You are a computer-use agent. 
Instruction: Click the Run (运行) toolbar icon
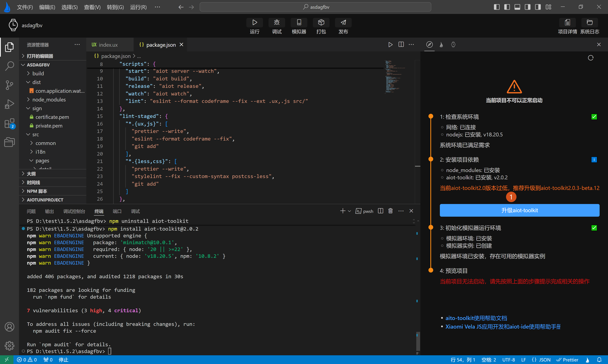coord(254,23)
